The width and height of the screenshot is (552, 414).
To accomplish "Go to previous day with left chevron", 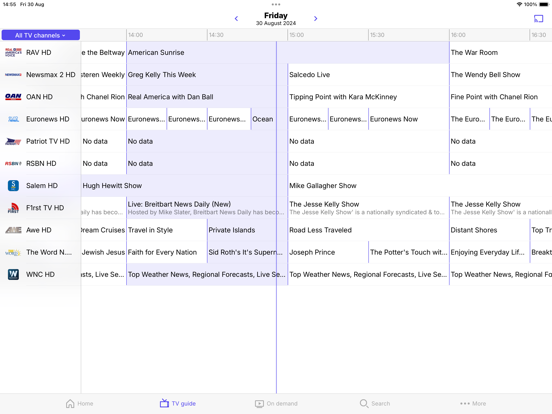I will [236, 18].
